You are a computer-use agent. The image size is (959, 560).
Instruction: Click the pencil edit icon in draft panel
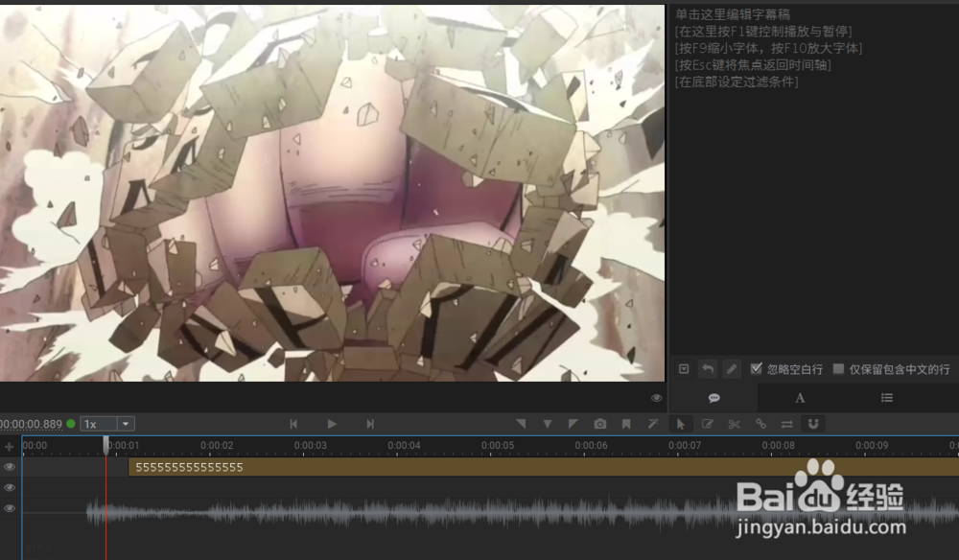point(732,368)
